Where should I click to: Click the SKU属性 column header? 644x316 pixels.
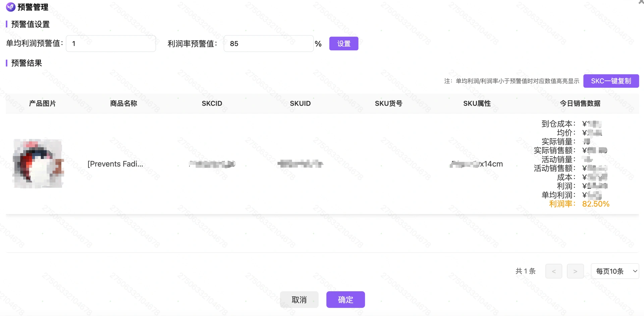[477, 104]
